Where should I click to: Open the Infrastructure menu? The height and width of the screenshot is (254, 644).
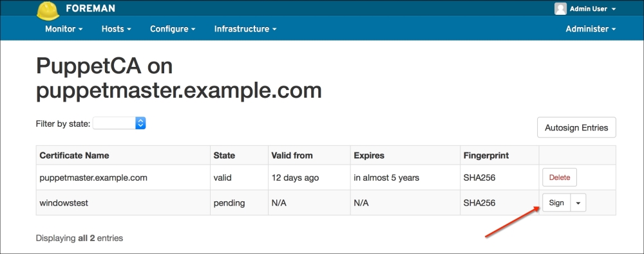coord(245,29)
